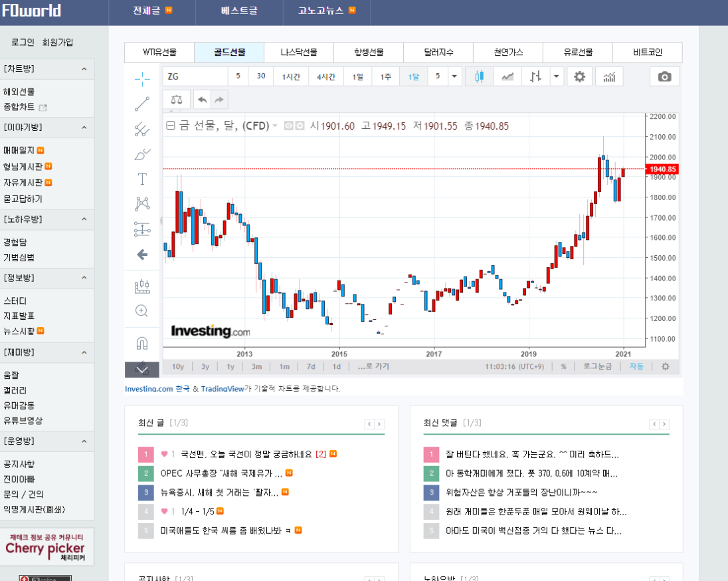Image resolution: width=728 pixels, height=581 pixels.
Task: Click the left arrow back icon
Action: coord(142,254)
